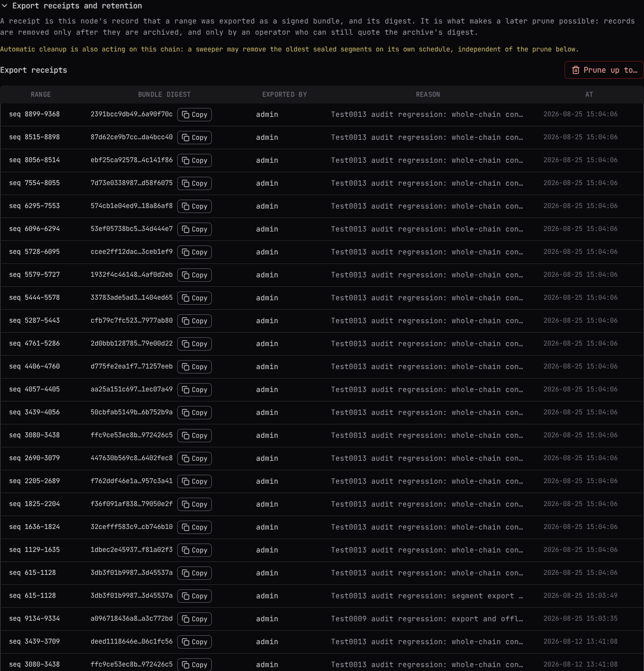Image resolution: width=644 pixels, height=671 pixels.
Task: Copy digest for seq 4057-4405
Action: (x=195, y=390)
